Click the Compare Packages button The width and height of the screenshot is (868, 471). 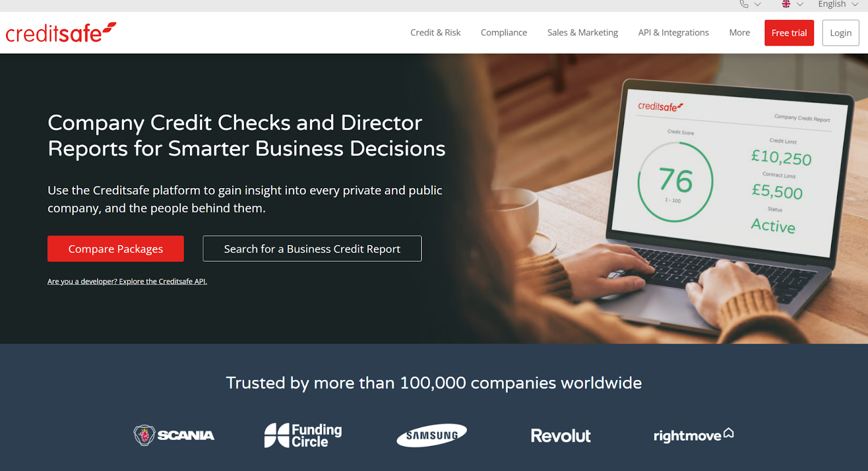coord(116,249)
